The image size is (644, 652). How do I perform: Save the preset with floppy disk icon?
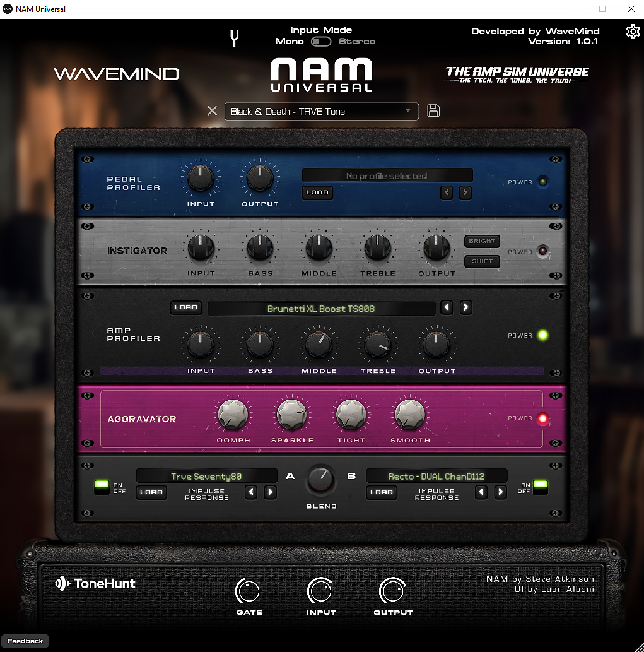pos(433,110)
